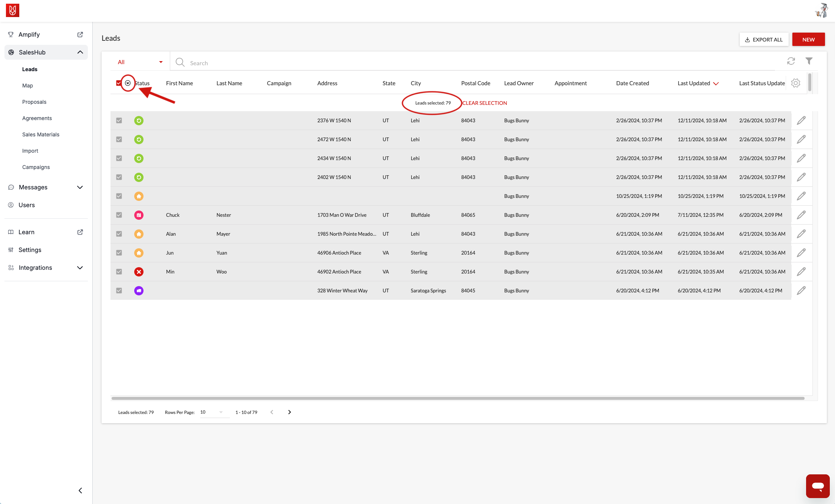Open table column settings gear
Image resolution: width=835 pixels, height=504 pixels.
click(795, 83)
